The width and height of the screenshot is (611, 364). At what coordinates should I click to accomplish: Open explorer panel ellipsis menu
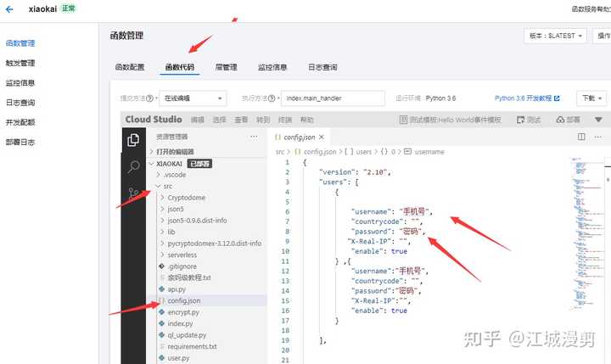click(x=254, y=137)
